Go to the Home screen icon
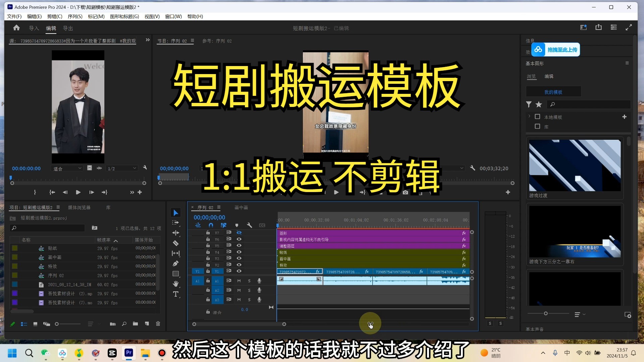644x362 pixels. [16, 28]
